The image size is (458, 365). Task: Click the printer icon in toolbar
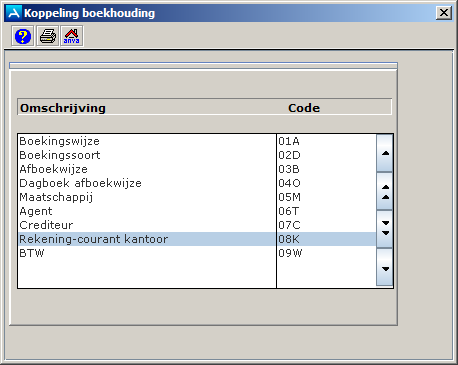47,36
